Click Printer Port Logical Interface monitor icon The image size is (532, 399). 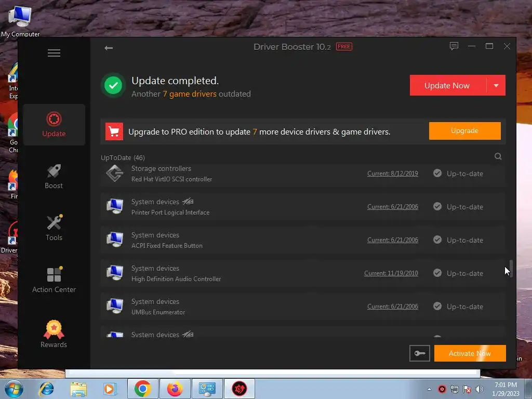click(115, 206)
